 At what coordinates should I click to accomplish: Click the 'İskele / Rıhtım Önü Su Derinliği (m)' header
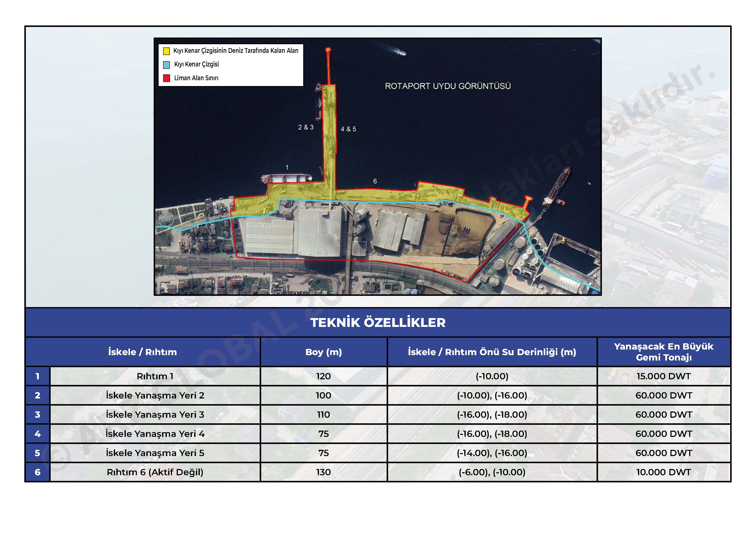(x=492, y=352)
